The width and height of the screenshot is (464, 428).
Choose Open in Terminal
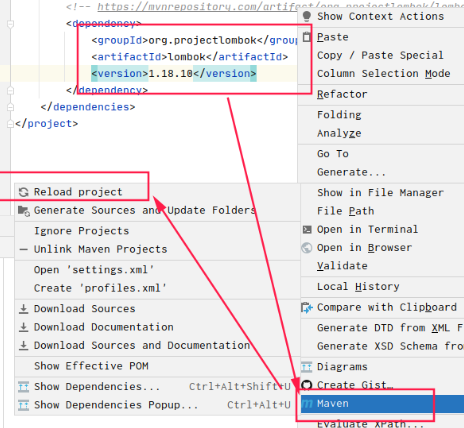coord(382,229)
